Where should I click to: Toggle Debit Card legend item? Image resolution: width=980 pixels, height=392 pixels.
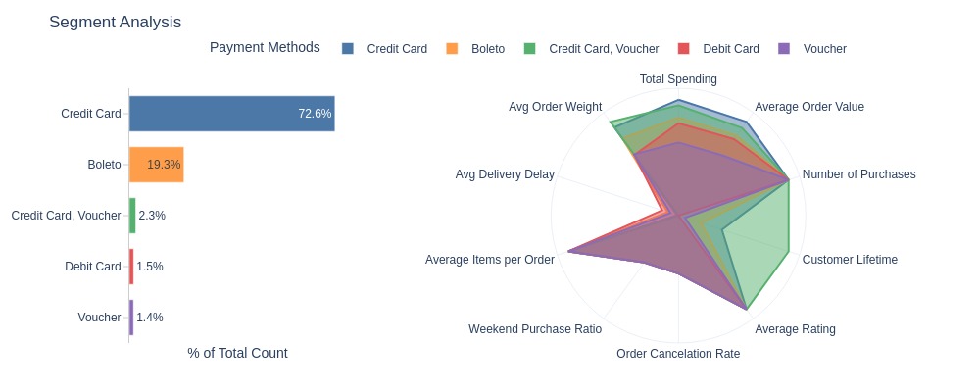(718, 49)
